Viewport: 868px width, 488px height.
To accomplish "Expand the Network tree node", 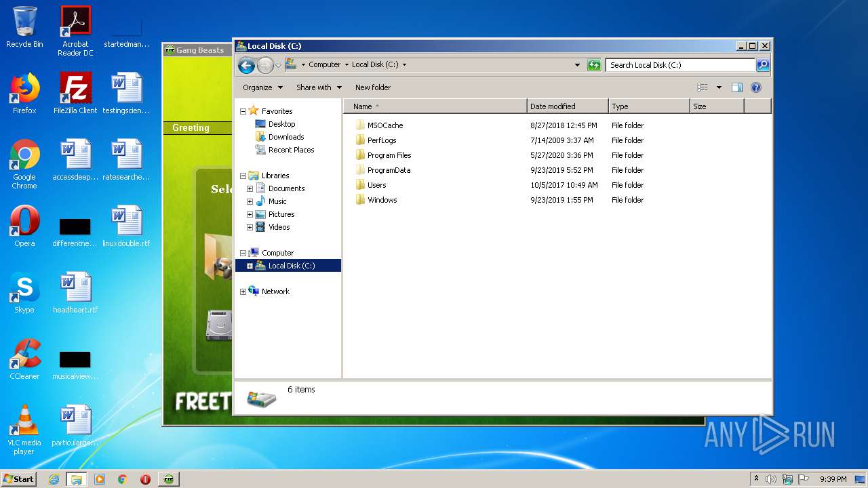I will point(243,291).
